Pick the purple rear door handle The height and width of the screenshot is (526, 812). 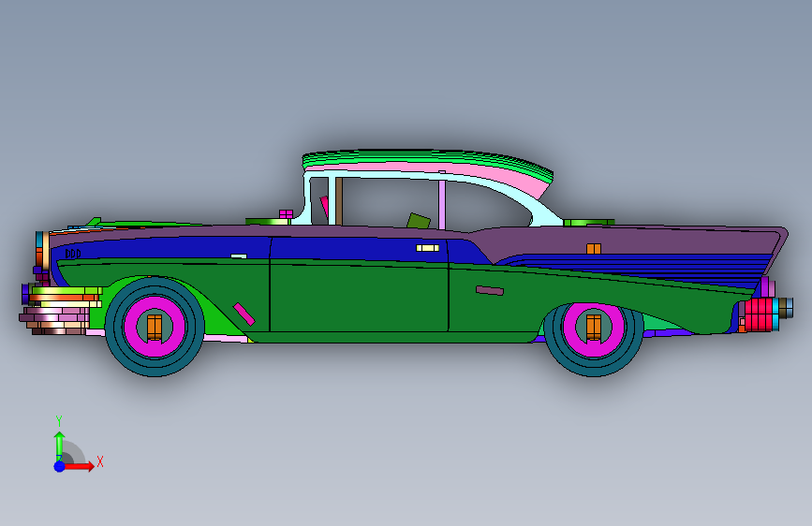(x=490, y=290)
